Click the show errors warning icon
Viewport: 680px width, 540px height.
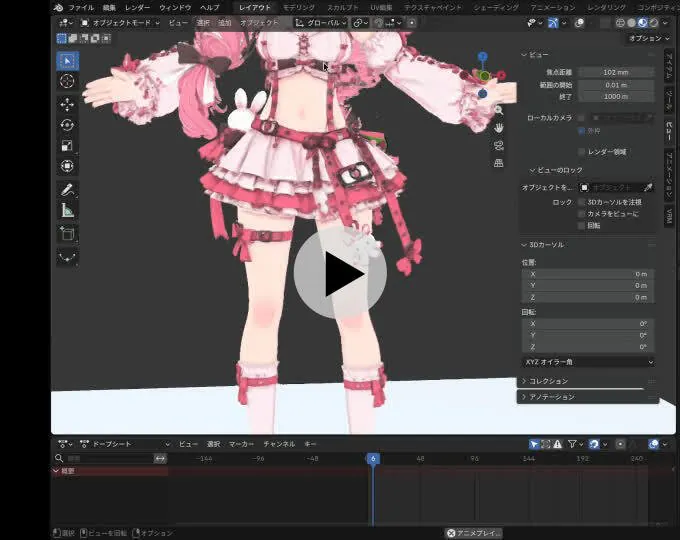[557, 444]
